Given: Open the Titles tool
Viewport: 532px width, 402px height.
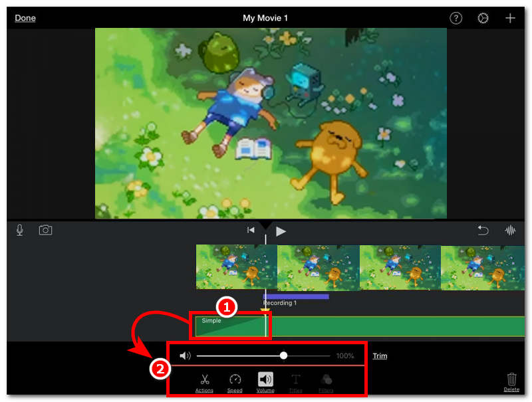Looking at the screenshot, I should 295,383.
